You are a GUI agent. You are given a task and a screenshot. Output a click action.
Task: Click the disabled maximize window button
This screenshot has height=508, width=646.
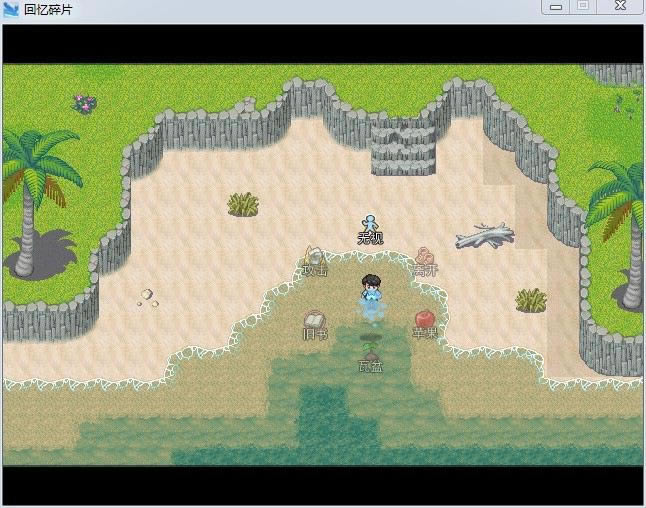click(583, 6)
